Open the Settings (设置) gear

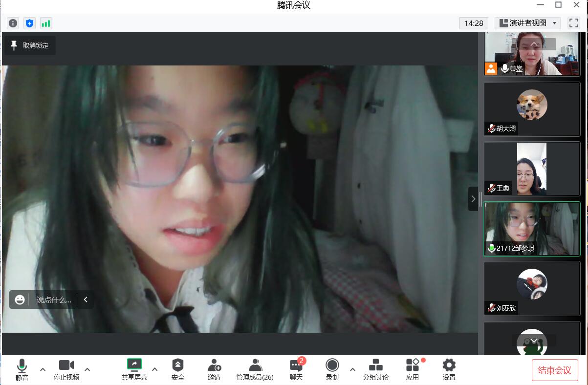point(449,369)
